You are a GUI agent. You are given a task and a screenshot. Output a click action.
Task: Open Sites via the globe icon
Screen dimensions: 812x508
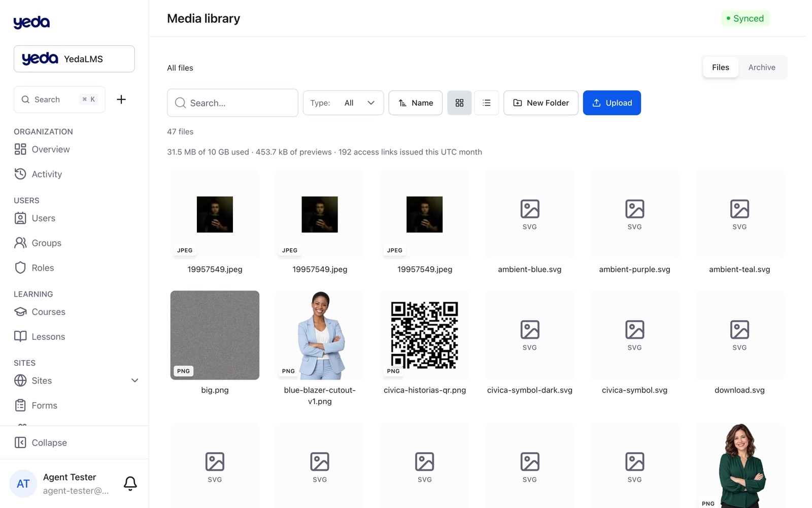[x=20, y=380]
